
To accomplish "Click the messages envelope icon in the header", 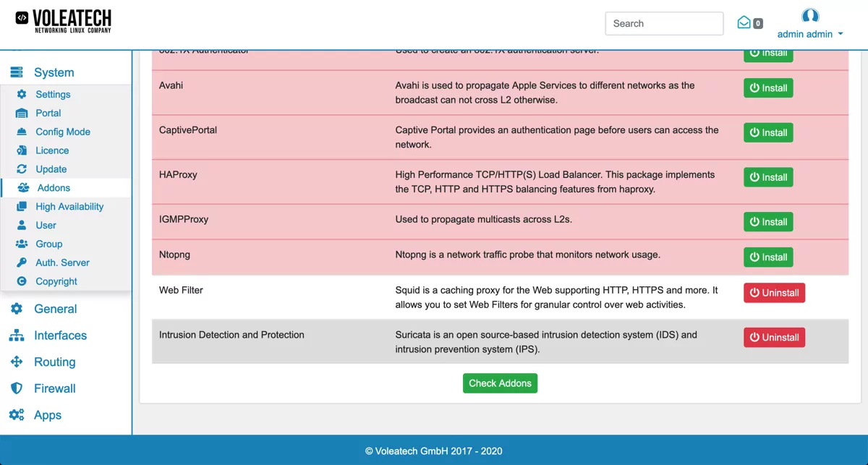I will pos(744,22).
